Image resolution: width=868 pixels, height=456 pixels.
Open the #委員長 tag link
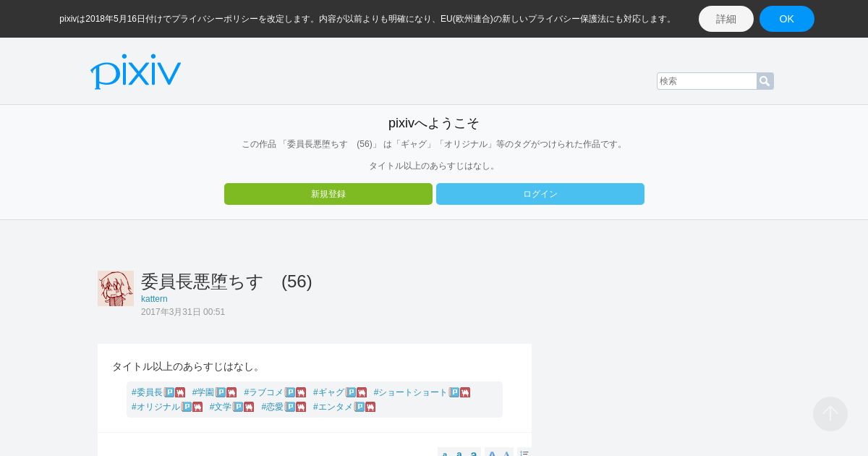(148, 392)
